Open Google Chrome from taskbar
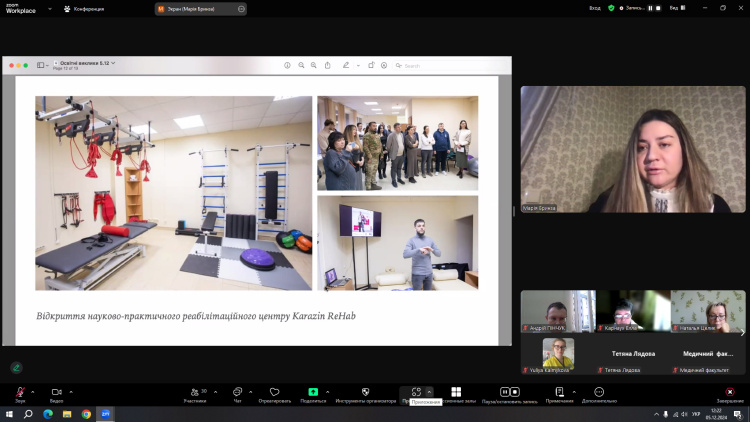Image resolution: width=750 pixels, height=422 pixels. [86, 414]
